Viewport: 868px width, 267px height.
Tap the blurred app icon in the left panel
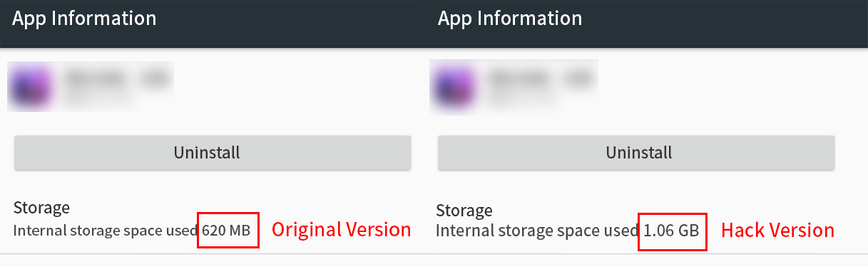click(x=30, y=86)
